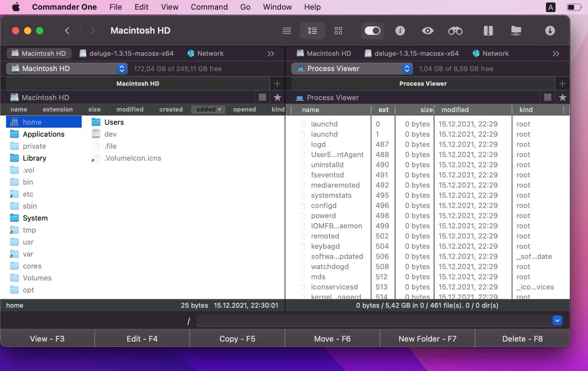Click the Delete - F8 button
Screen dimensions: 588x371
pyautogui.click(x=522, y=339)
